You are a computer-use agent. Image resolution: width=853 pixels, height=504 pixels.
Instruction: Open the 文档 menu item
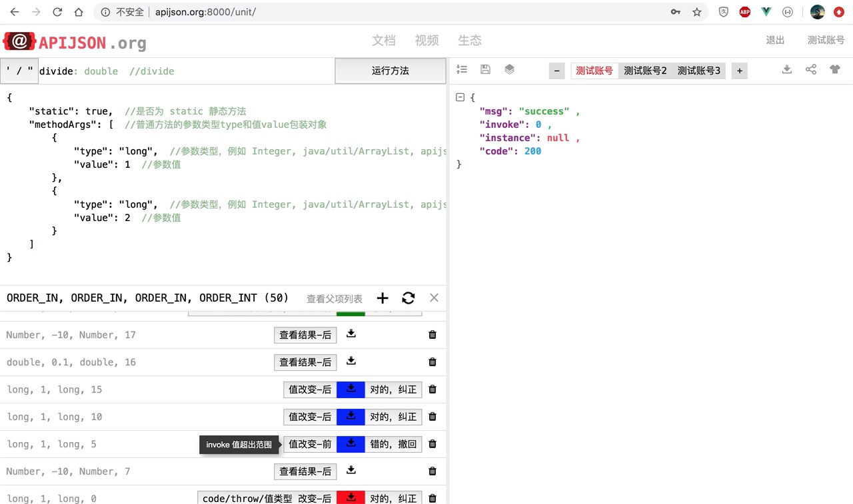(x=384, y=41)
